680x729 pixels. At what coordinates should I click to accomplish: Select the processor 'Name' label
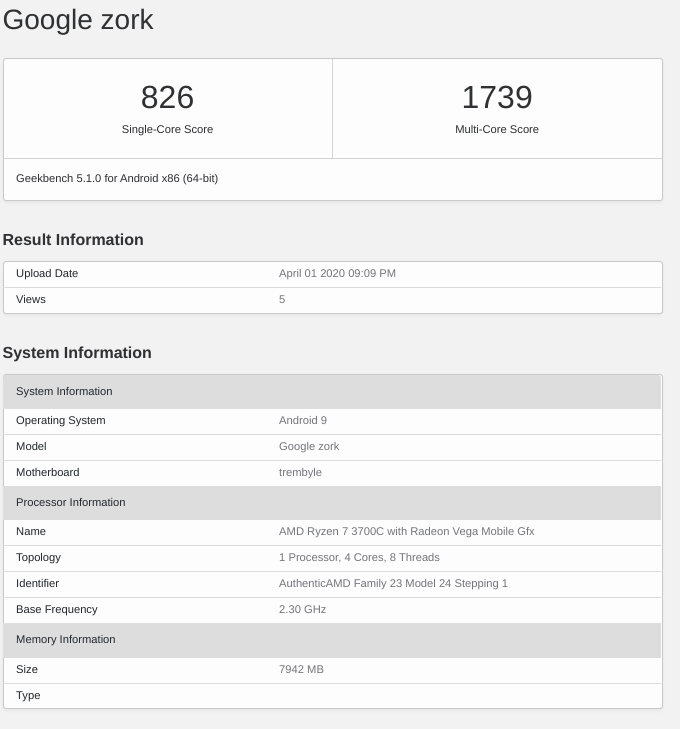31,531
